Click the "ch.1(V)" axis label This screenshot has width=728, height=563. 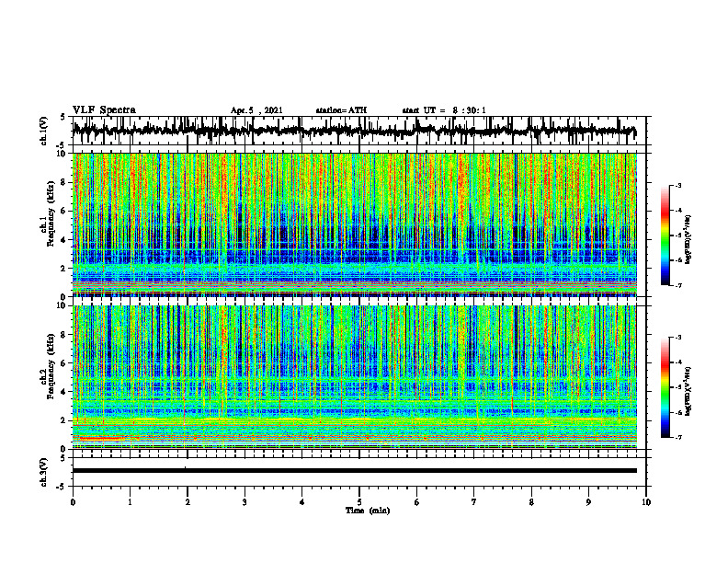[x=45, y=131]
